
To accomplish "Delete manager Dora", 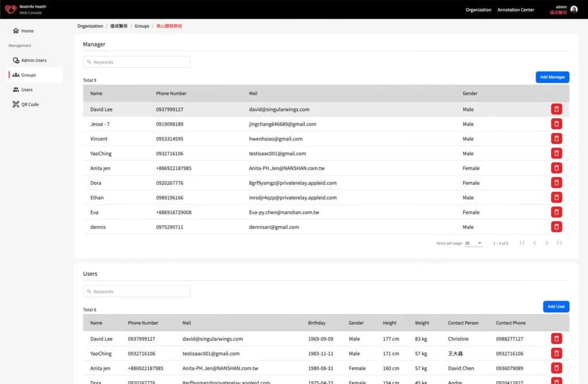I will [x=556, y=183].
